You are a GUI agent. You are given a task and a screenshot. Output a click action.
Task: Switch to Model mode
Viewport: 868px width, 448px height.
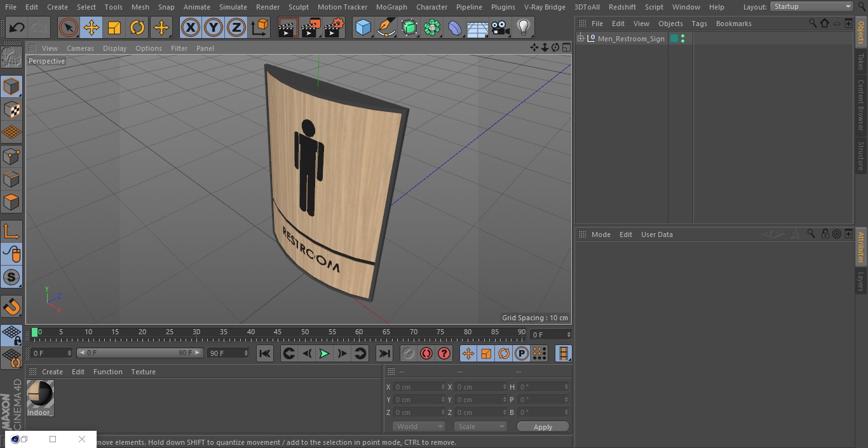coord(11,86)
